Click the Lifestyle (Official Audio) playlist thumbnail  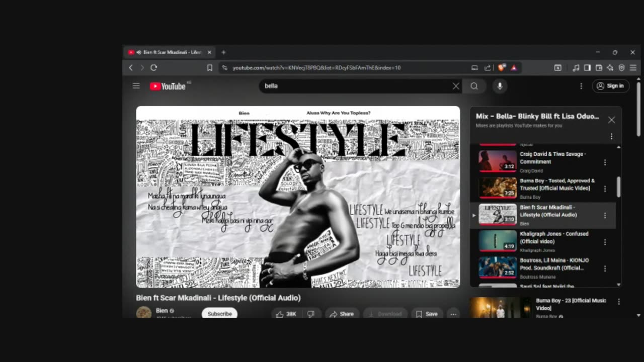click(x=498, y=214)
